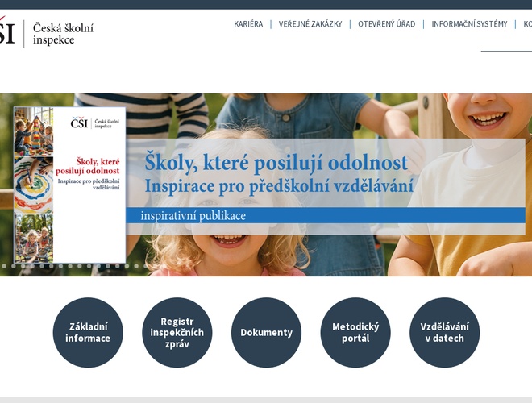Click the cut-off menu item after Informační systémy
The width and height of the screenshot is (532, 403).
(527, 24)
